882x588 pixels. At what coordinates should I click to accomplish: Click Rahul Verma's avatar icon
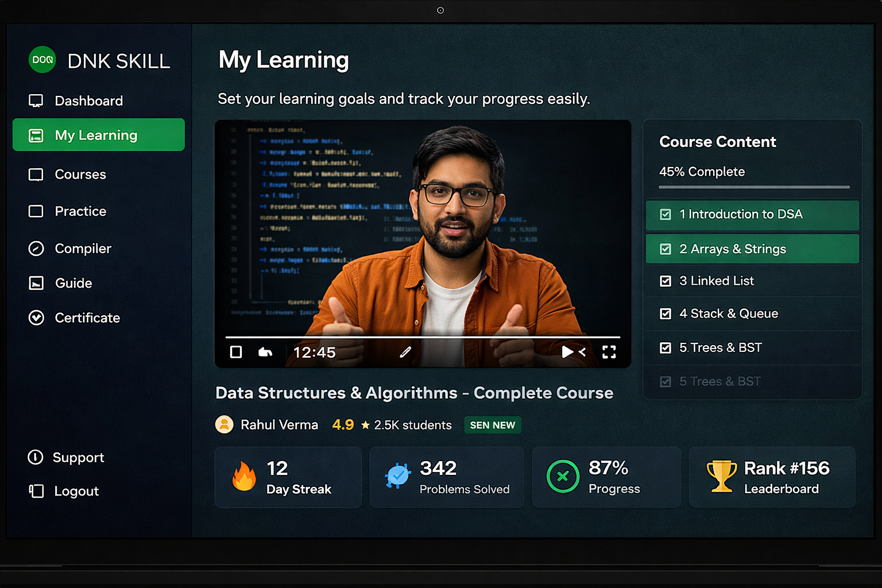point(224,424)
